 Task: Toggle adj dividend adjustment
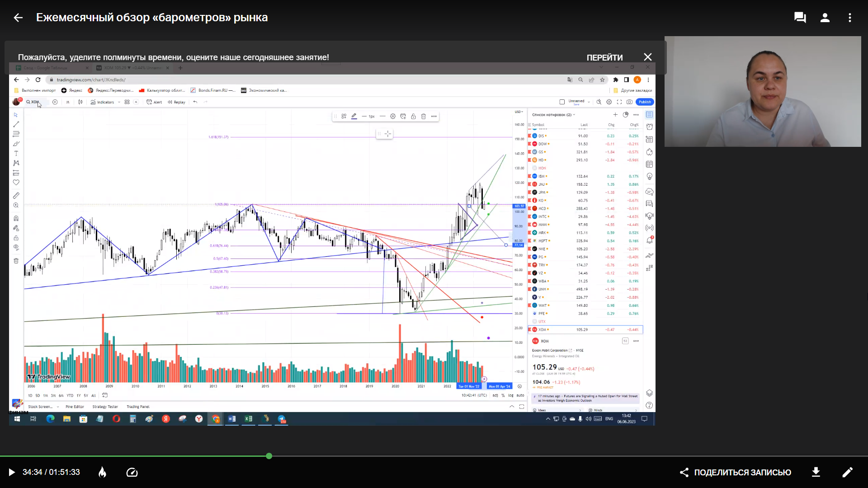point(495,395)
